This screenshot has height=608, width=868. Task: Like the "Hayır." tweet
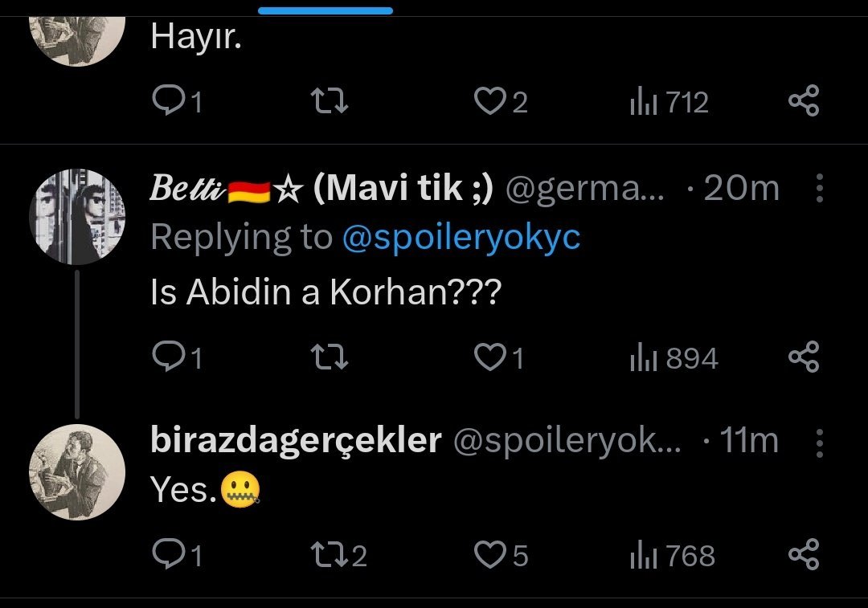point(487,102)
